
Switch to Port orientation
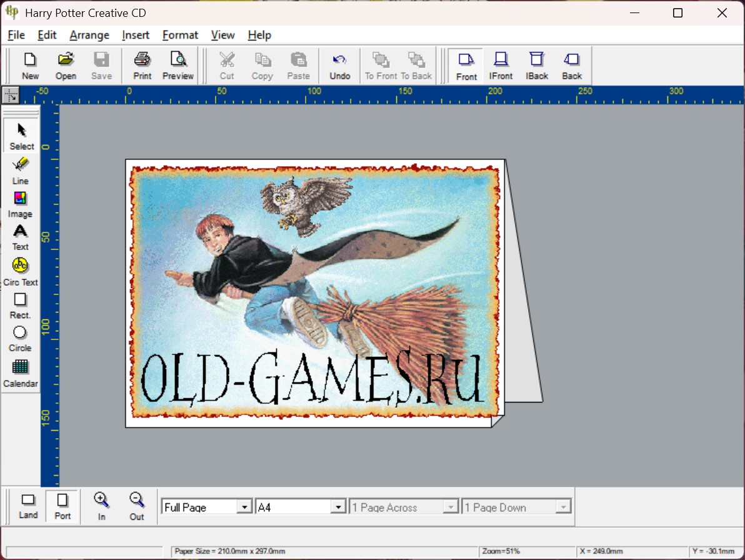coord(62,506)
